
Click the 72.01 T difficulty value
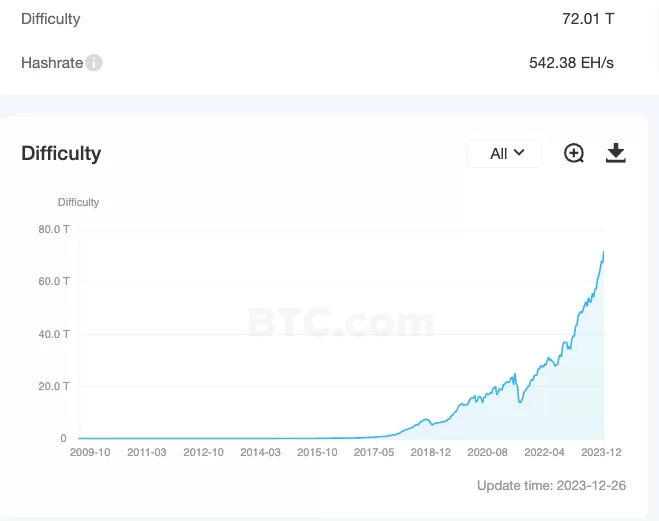pyautogui.click(x=588, y=19)
